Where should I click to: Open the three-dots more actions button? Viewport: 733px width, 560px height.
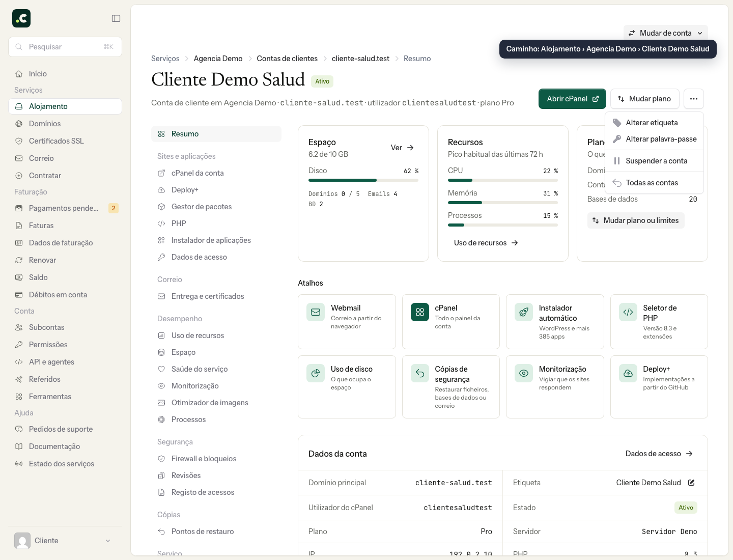coord(694,99)
